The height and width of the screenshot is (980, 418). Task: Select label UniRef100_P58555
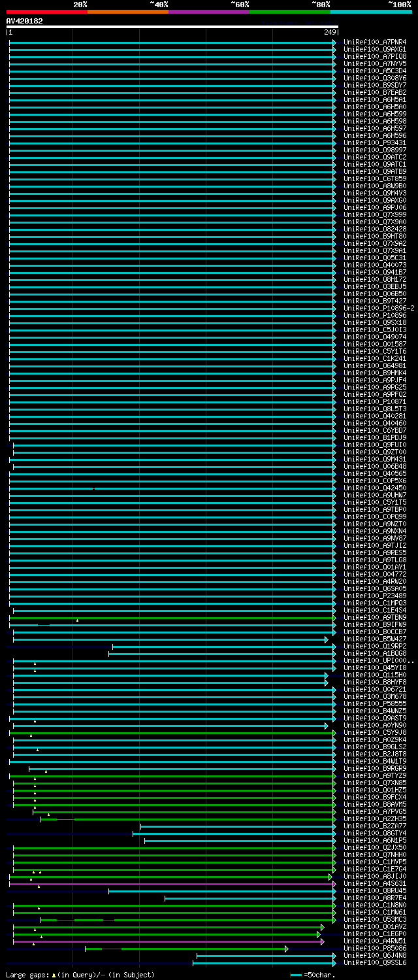tap(375, 703)
